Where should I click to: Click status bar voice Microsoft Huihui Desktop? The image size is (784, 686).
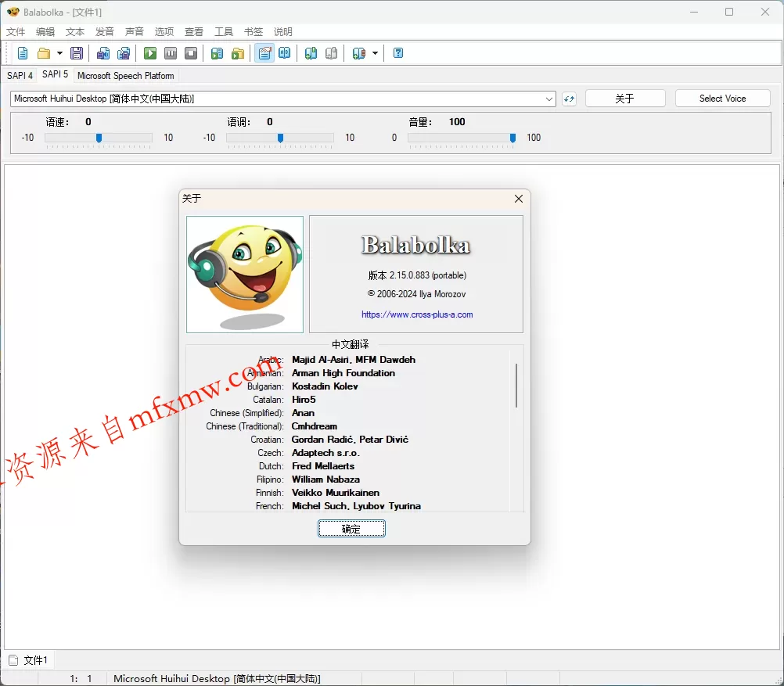click(217, 678)
